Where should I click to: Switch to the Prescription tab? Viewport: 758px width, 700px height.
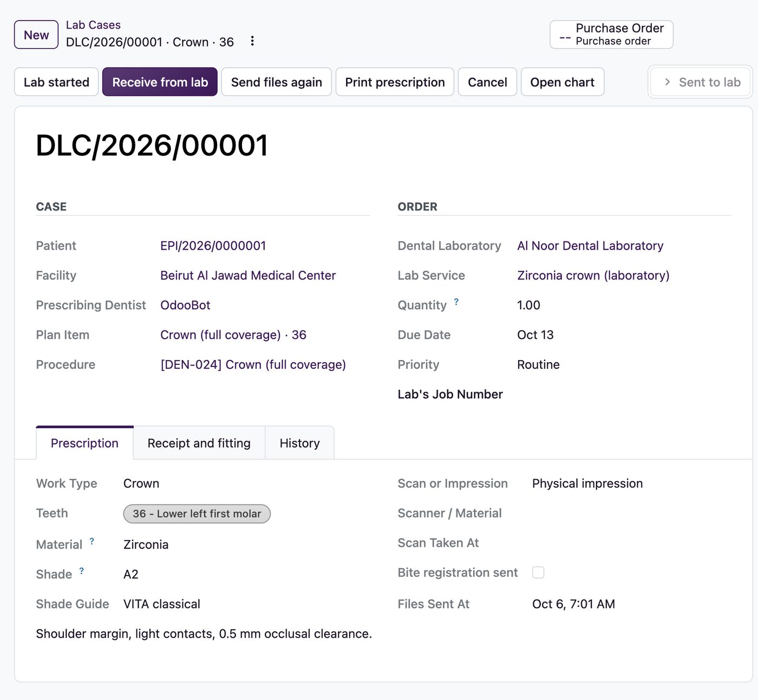pyautogui.click(x=84, y=443)
